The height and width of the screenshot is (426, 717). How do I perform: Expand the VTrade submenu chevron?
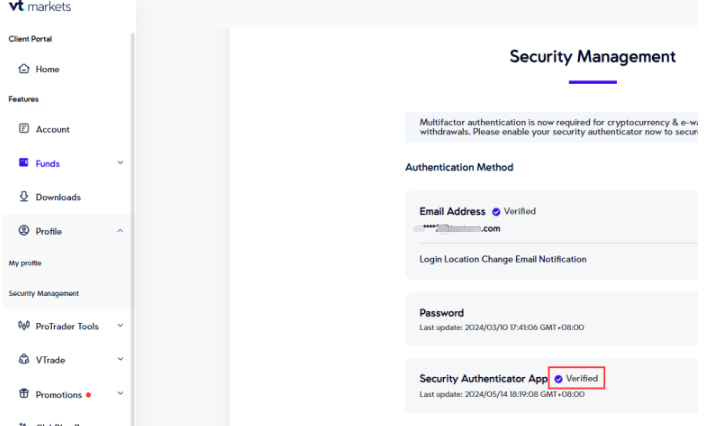pyautogui.click(x=120, y=359)
